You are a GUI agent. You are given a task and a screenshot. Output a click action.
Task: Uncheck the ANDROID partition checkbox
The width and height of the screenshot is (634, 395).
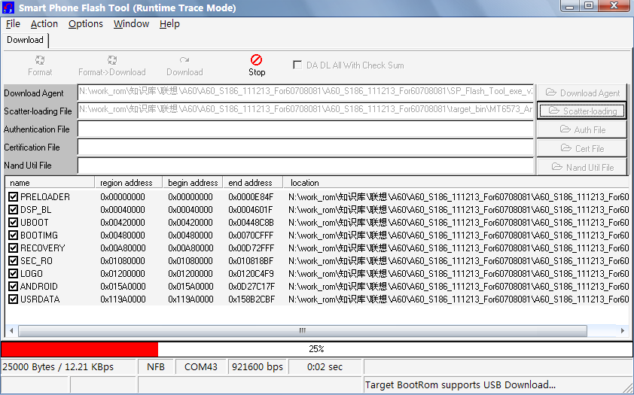pos(13,287)
